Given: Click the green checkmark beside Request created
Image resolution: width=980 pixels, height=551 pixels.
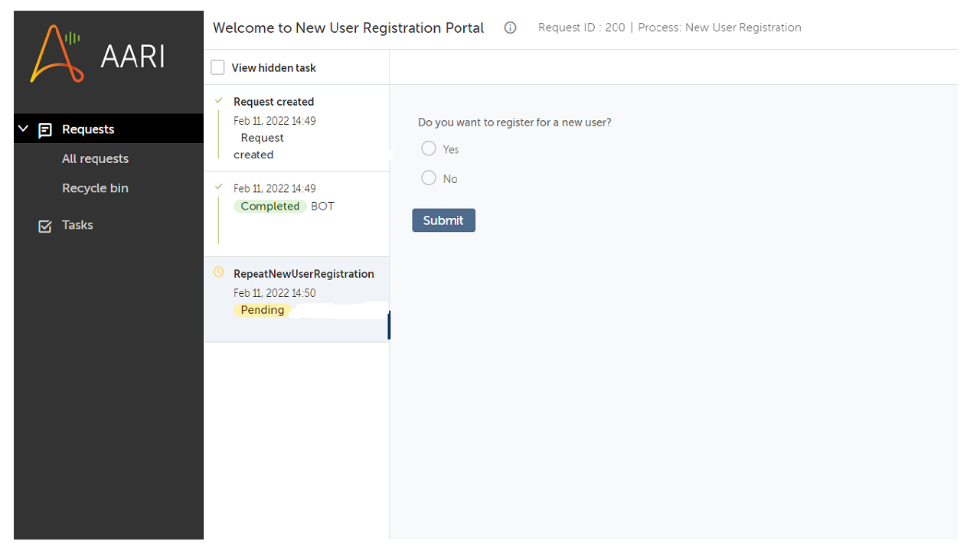Looking at the screenshot, I should pyautogui.click(x=219, y=101).
